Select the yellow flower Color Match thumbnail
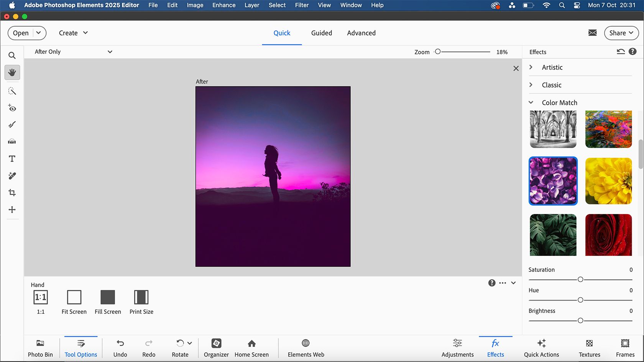644x362 pixels. click(608, 181)
